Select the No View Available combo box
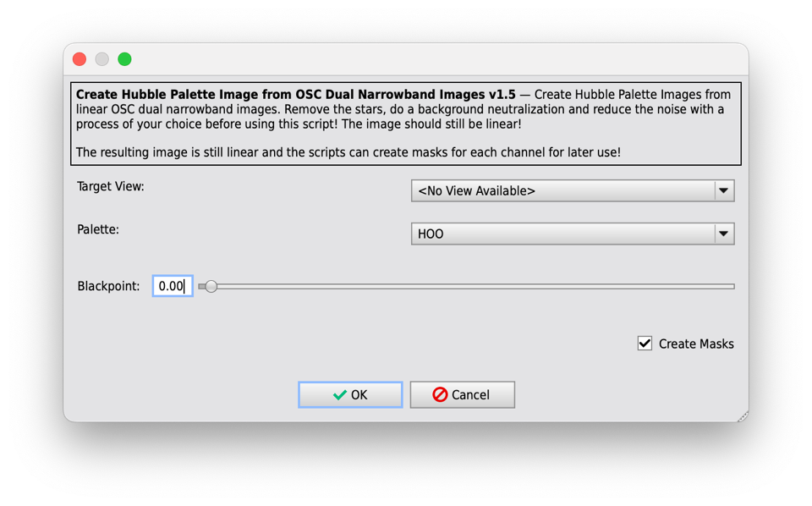Screen dimensions: 812x506 coord(573,190)
